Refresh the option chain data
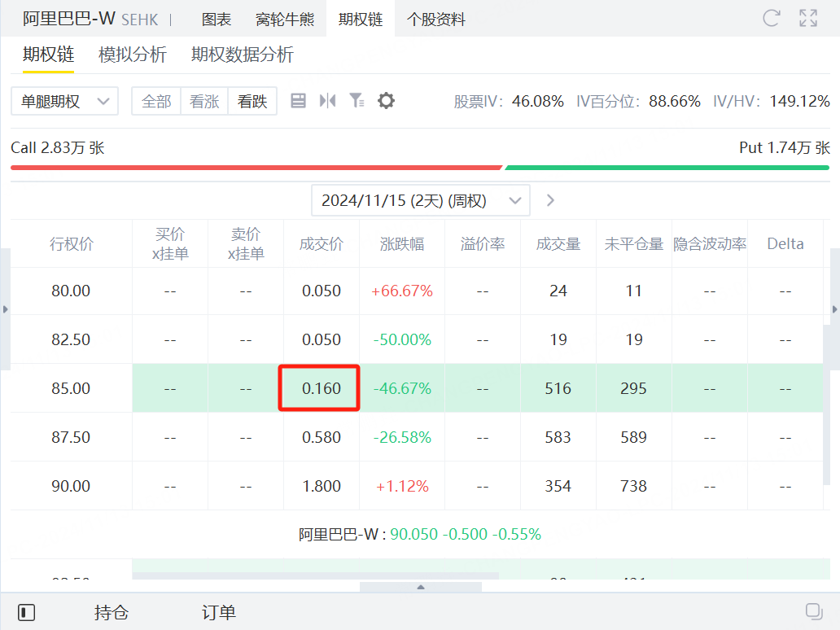 [770, 18]
